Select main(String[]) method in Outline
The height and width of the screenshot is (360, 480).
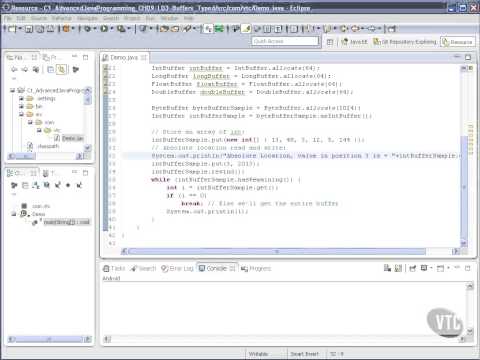click(x=63, y=222)
